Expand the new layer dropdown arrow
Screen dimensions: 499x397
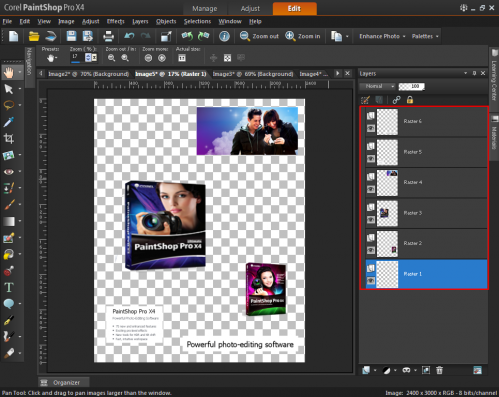pyautogui.click(x=375, y=370)
